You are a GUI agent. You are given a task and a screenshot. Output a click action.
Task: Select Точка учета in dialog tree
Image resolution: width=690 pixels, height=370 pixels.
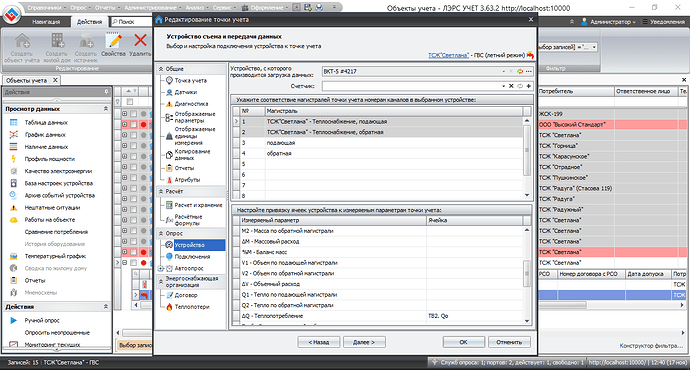coord(190,81)
